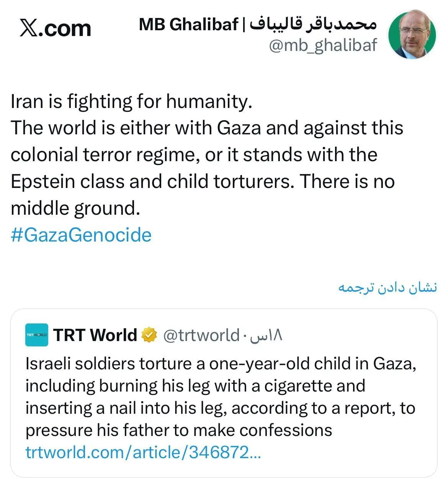Click the quoted tweet's date ۱۸ اس
Viewport: 448px width, 488px height.
coord(266,336)
